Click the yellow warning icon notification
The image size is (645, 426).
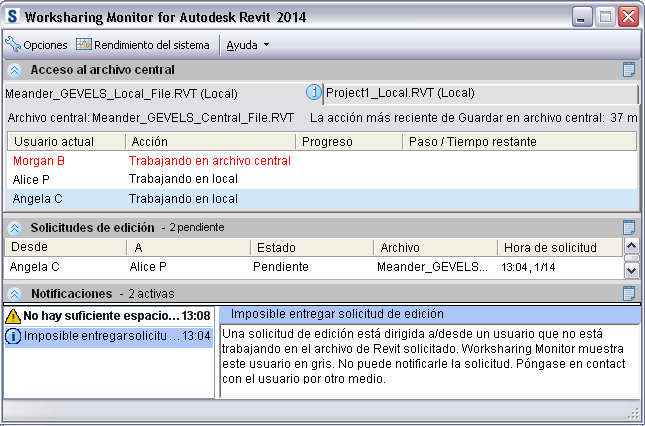13,316
